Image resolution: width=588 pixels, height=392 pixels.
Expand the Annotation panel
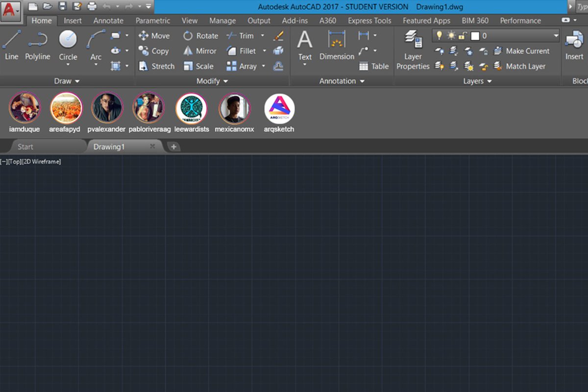click(x=342, y=81)
